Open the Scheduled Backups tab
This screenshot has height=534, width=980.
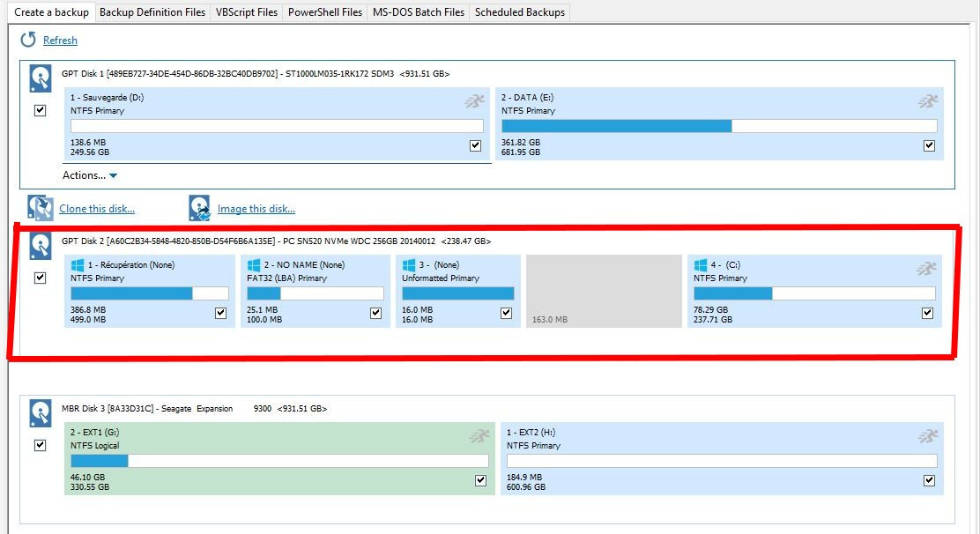pos(519,12)
